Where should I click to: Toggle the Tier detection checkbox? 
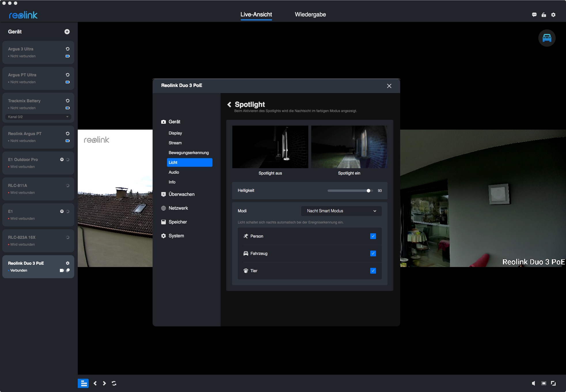pyautogui.click(x=373, y=271)
